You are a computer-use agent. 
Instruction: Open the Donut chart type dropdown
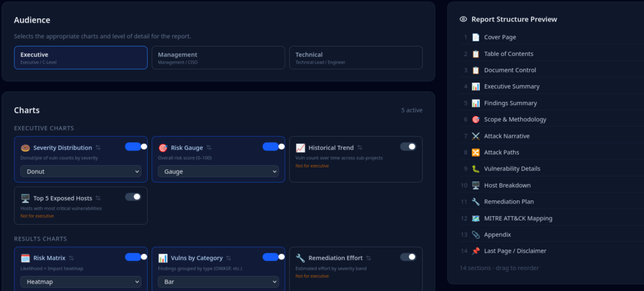pyautogui.click(x=81, y=171)
